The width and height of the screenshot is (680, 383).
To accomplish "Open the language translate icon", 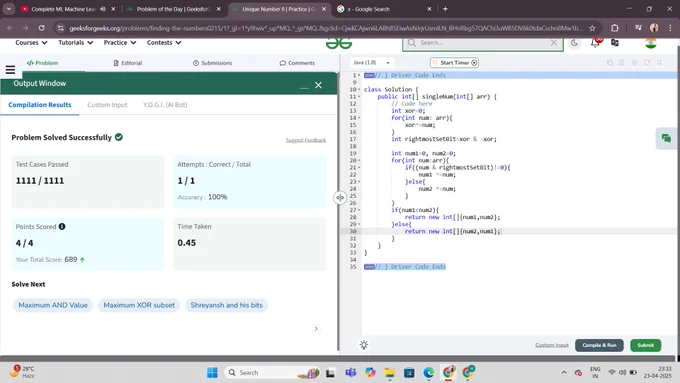I will (x=615, y=43).
